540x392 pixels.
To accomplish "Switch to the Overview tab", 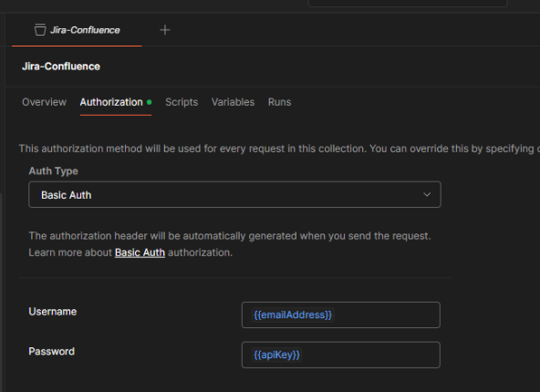I will [x=44, y=102].
